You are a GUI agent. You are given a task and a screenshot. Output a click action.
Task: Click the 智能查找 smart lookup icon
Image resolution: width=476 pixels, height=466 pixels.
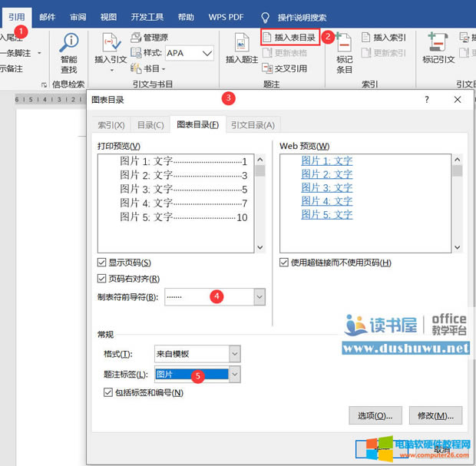(69, 43)
